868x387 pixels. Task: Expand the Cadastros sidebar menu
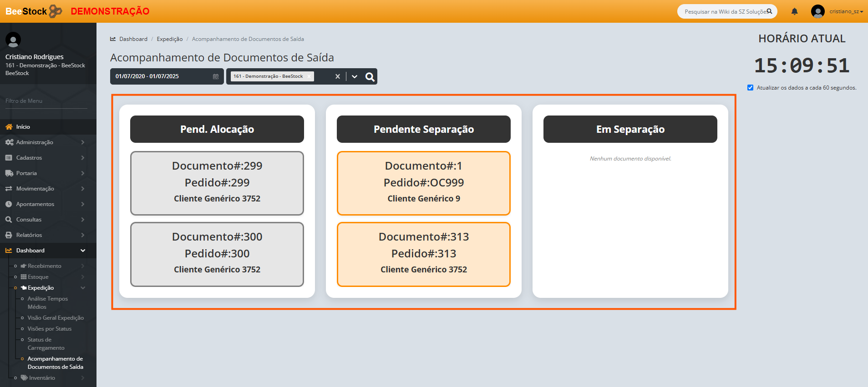(83, 158)
